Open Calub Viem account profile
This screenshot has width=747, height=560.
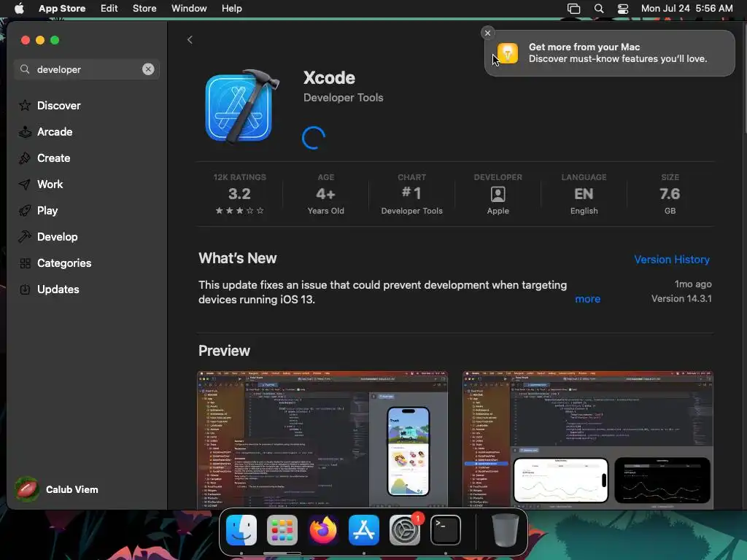[x=57, y=489]
